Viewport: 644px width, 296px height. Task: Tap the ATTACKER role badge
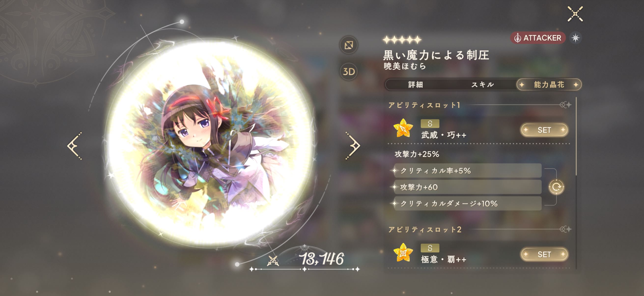538,38
